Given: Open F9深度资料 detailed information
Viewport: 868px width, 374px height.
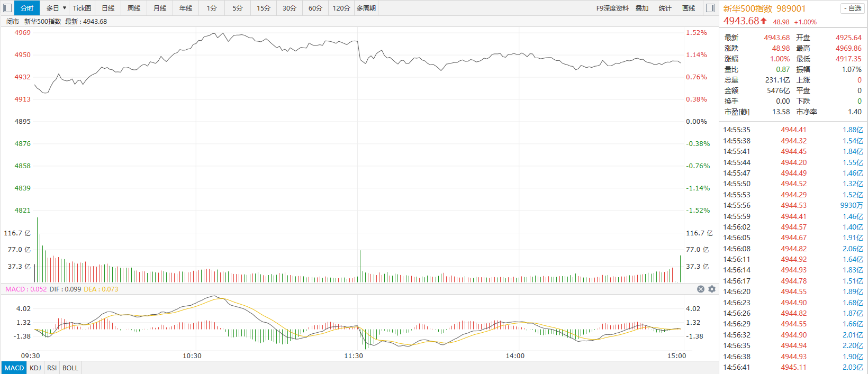Looking at the screenshot, I should coord(612,8).
